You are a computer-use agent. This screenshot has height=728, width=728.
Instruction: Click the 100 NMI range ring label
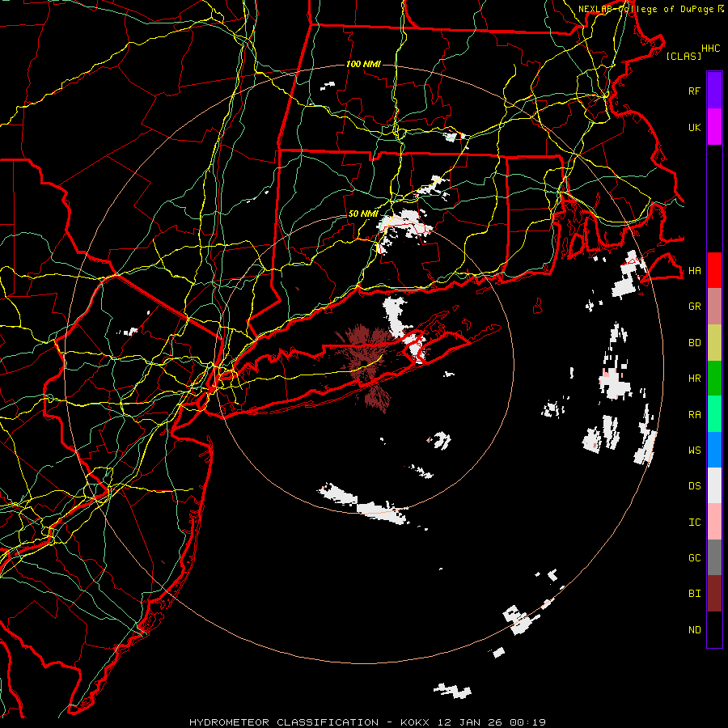[x=363, y=64]
